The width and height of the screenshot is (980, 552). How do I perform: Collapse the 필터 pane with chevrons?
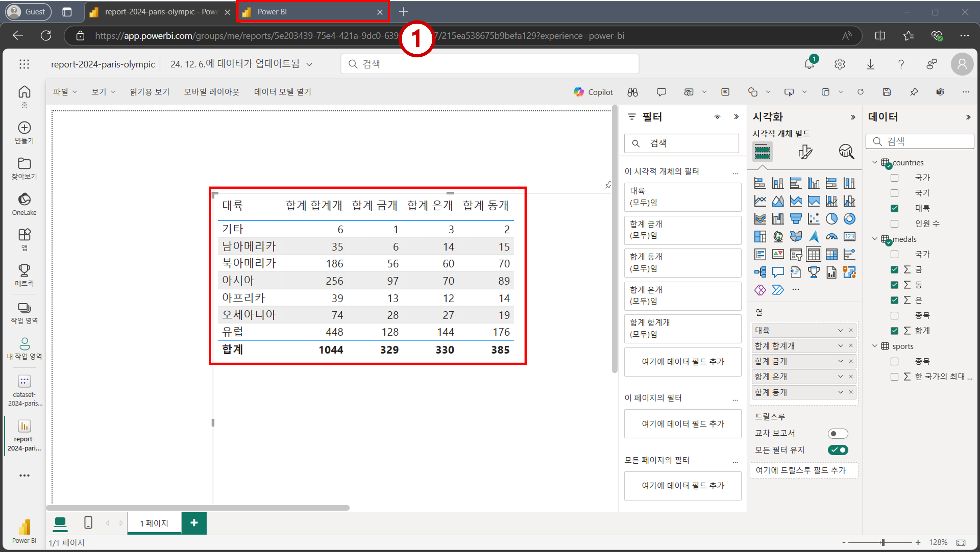[736, 117]
